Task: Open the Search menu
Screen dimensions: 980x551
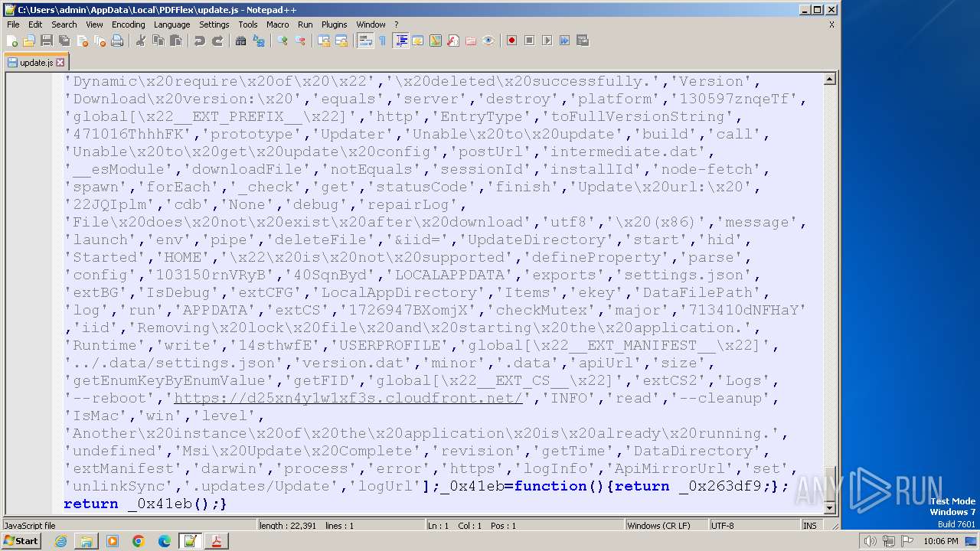Action: coord(64,24)
